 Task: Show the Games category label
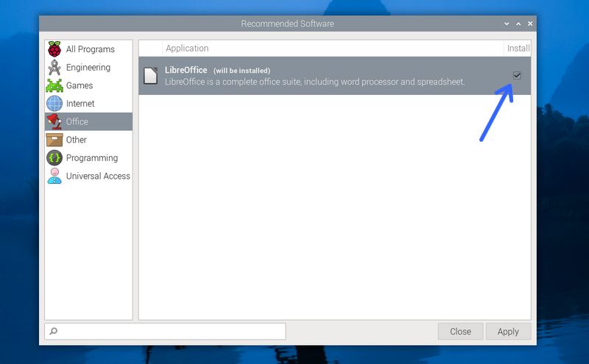tap(80, 85)
